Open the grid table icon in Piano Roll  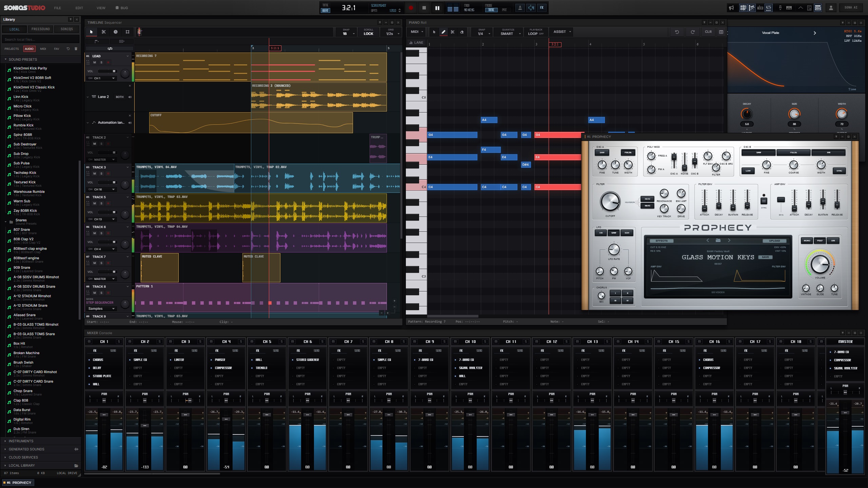point(721,32)
